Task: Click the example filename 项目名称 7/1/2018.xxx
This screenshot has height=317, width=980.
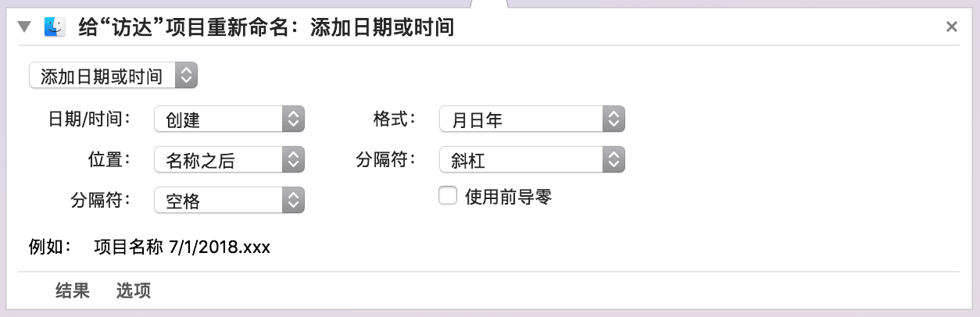Action: pyautogui.click(x=182, y=247)
